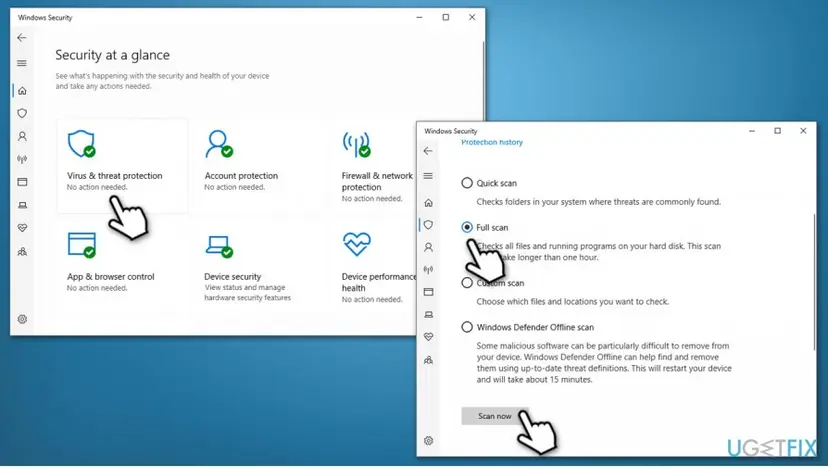This screenshot has width=828, height=467.
Task: Select the Quick scan radio button
Action: click(x=467, y=183)
